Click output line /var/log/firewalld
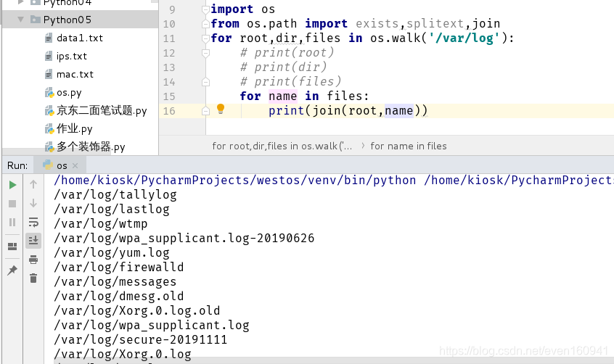 118,267
